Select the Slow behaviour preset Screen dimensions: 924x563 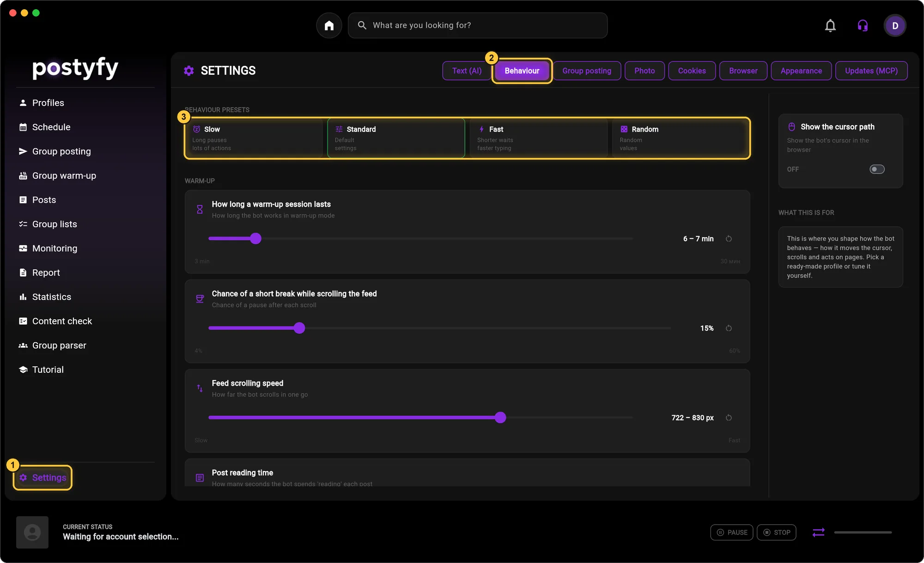point(254,138)
